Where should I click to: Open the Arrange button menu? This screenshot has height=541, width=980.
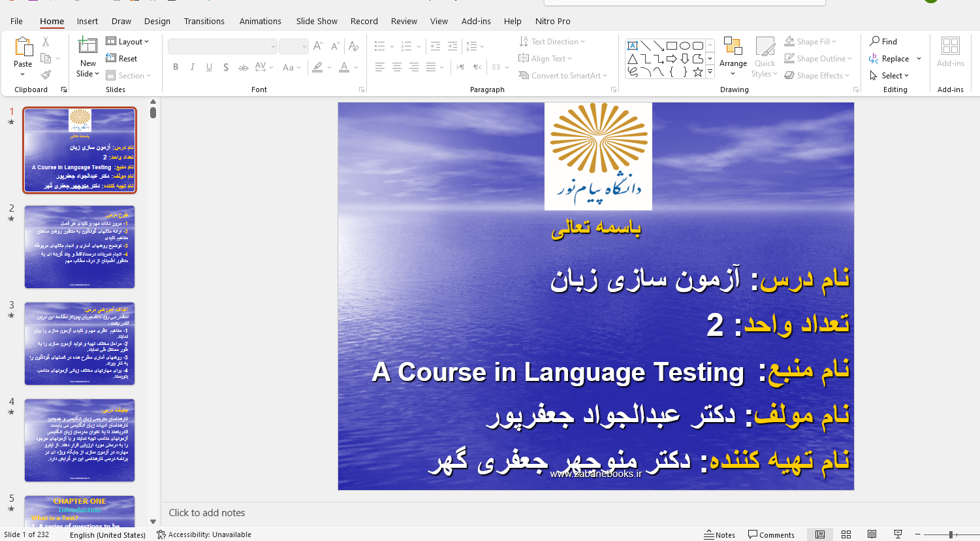[x=733, y=57]
